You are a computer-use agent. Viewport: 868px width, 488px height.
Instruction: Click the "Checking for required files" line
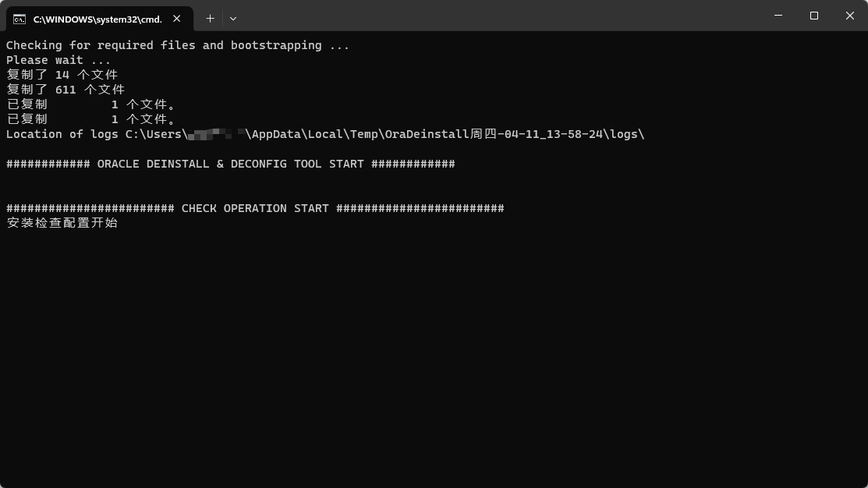pos(178,45)
